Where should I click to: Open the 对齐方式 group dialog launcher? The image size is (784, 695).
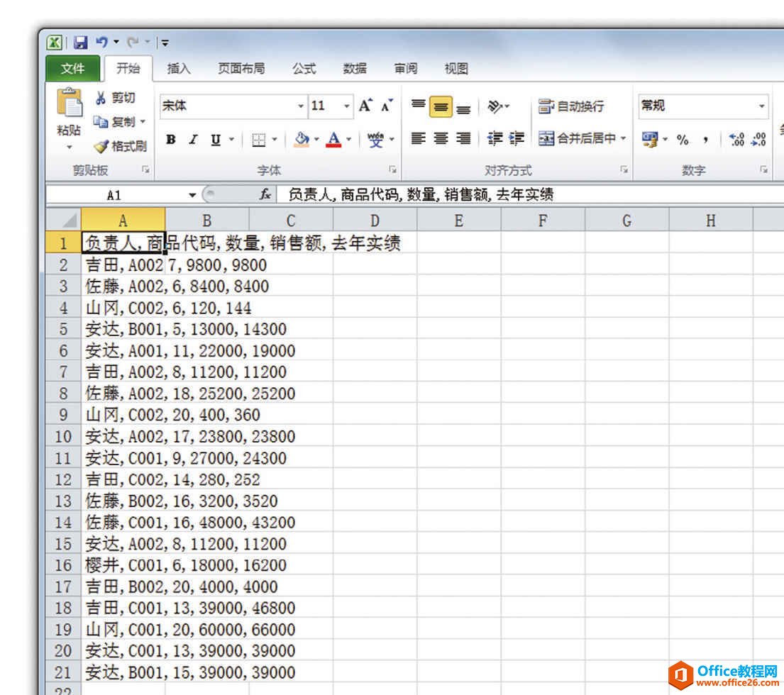point(624,170)
